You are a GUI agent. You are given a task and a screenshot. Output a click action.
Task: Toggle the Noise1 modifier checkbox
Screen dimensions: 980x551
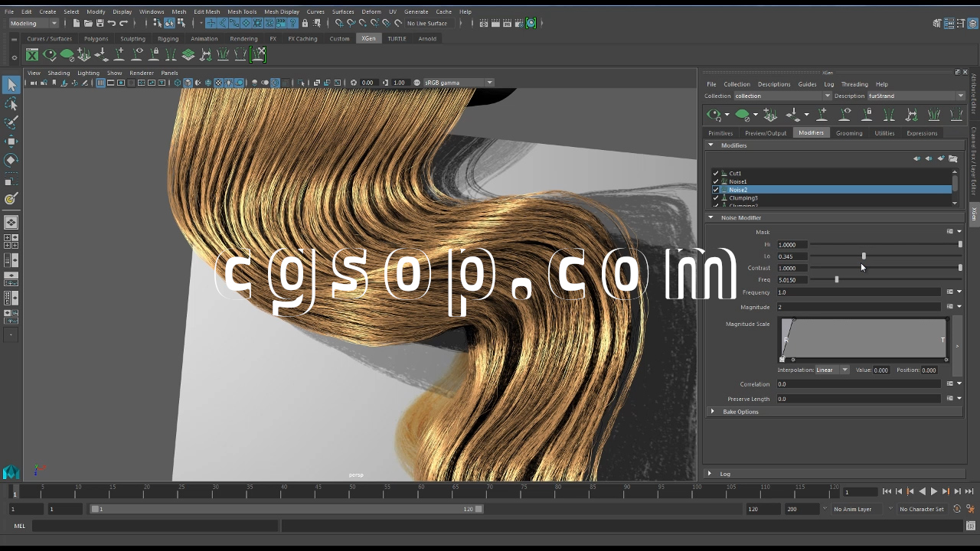pyautogui.click(x=716, y=181)
